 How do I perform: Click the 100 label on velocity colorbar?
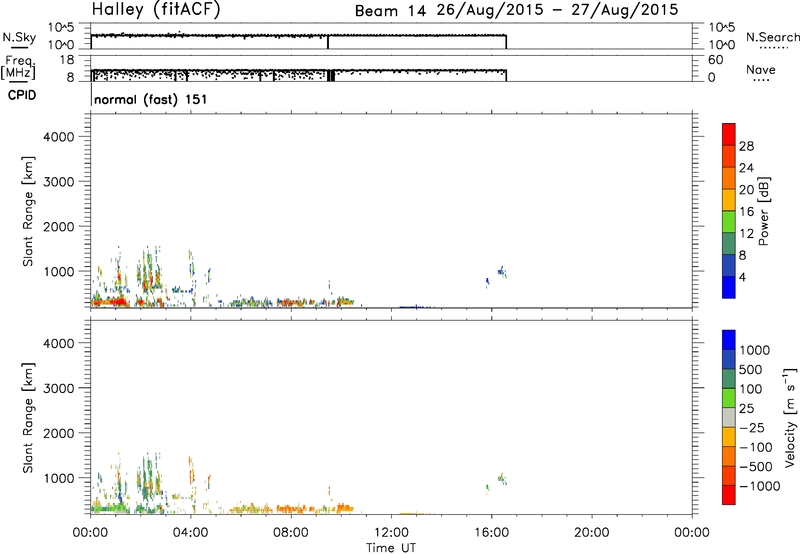[751, 389]
